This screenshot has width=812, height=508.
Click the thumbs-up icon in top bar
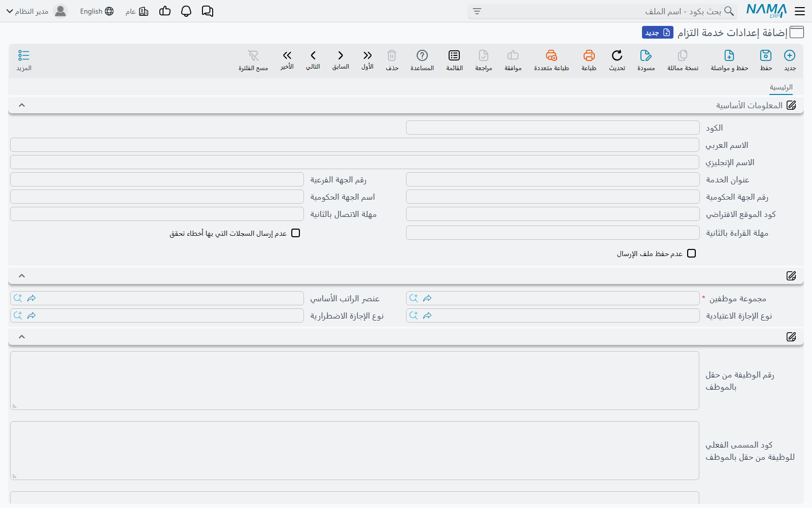(x=165, y=11)
